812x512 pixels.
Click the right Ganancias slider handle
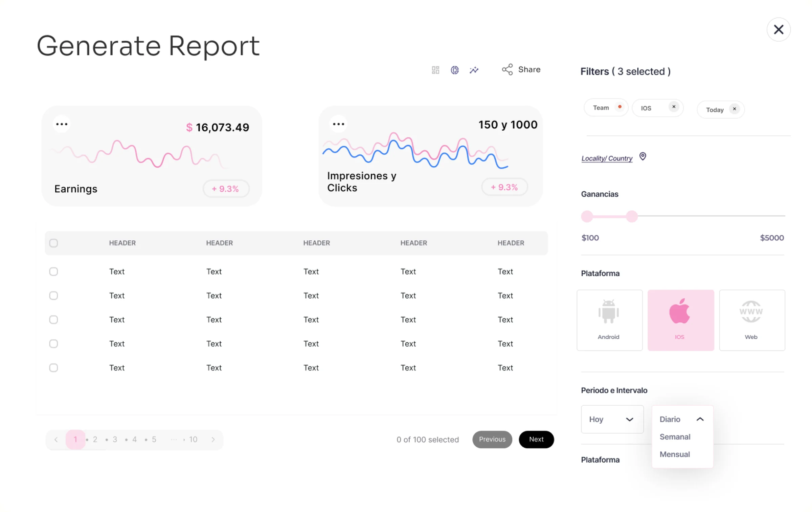pyautogui.click(x=631, y=216)
